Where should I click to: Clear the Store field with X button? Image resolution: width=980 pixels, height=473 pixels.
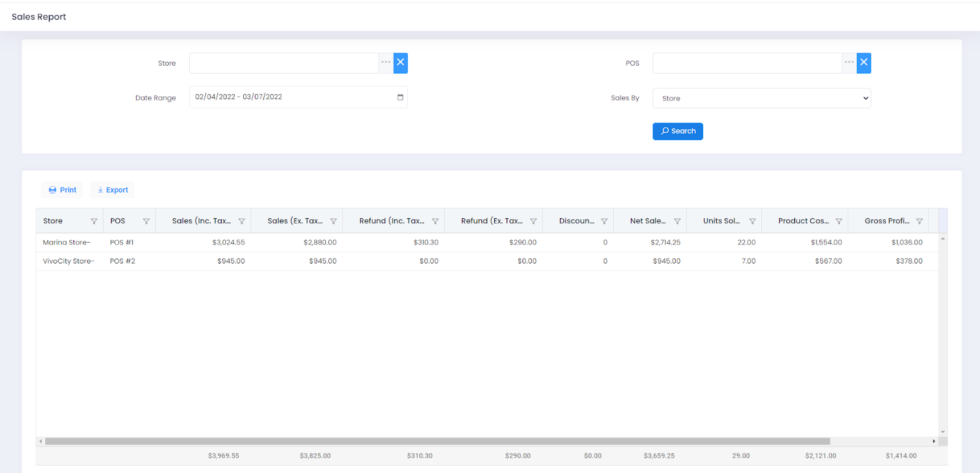401,63
